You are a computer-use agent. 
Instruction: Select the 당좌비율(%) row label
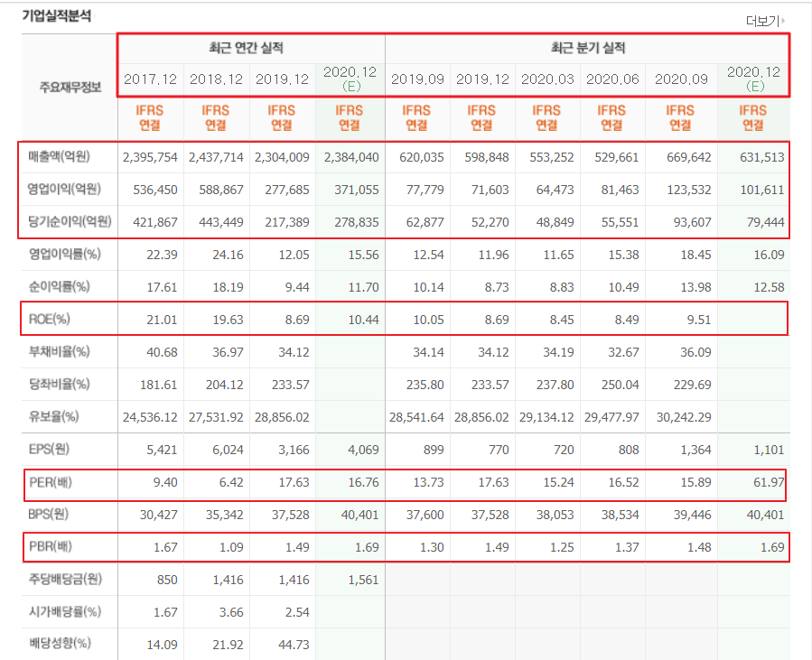point(60,384)
